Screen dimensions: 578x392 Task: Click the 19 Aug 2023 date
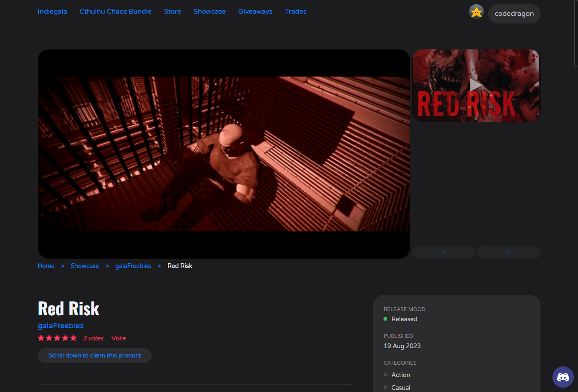402,346
